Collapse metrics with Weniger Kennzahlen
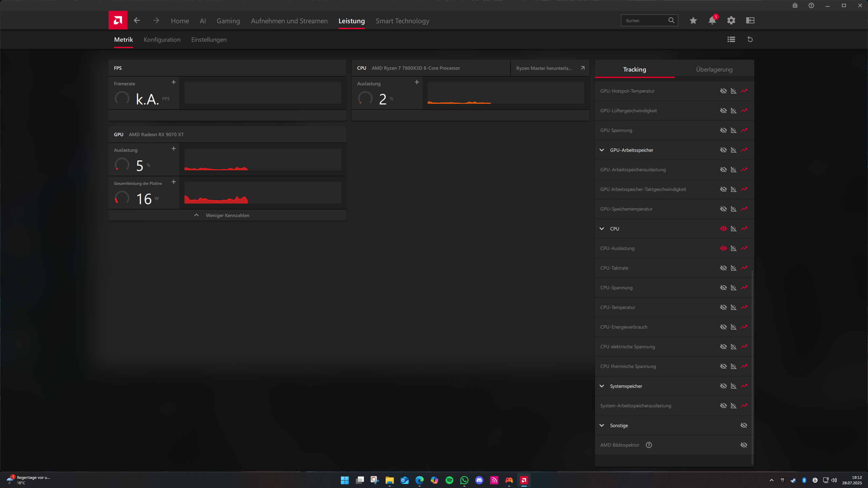The width and height of the screenshot is (868, 488). point(227,215)
